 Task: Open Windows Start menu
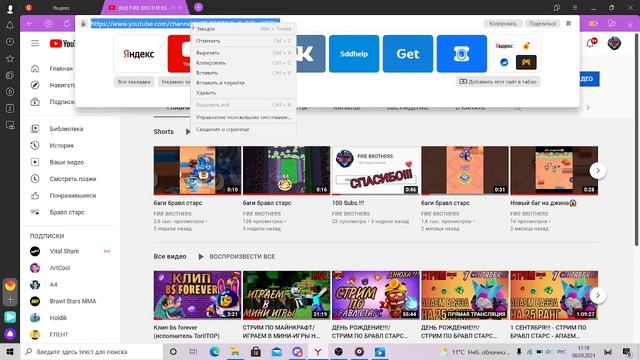click(x=10, y=351)
